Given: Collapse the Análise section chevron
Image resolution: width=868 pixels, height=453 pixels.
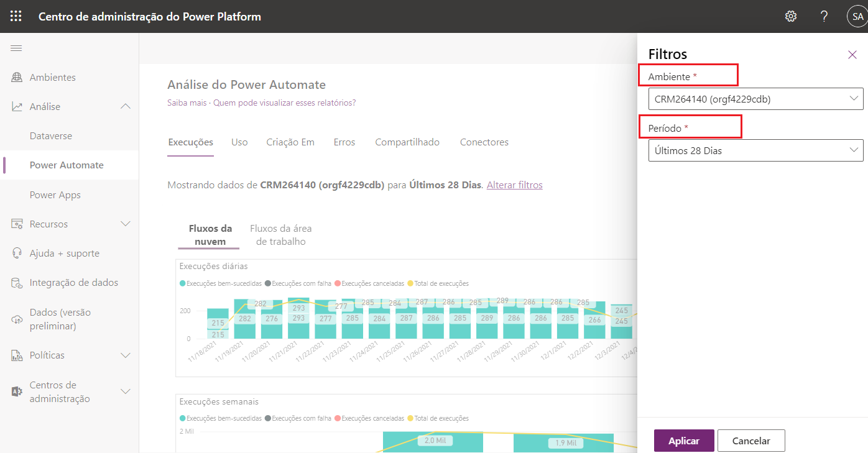Looking at the screenshot, I should (x=126, y=107).
